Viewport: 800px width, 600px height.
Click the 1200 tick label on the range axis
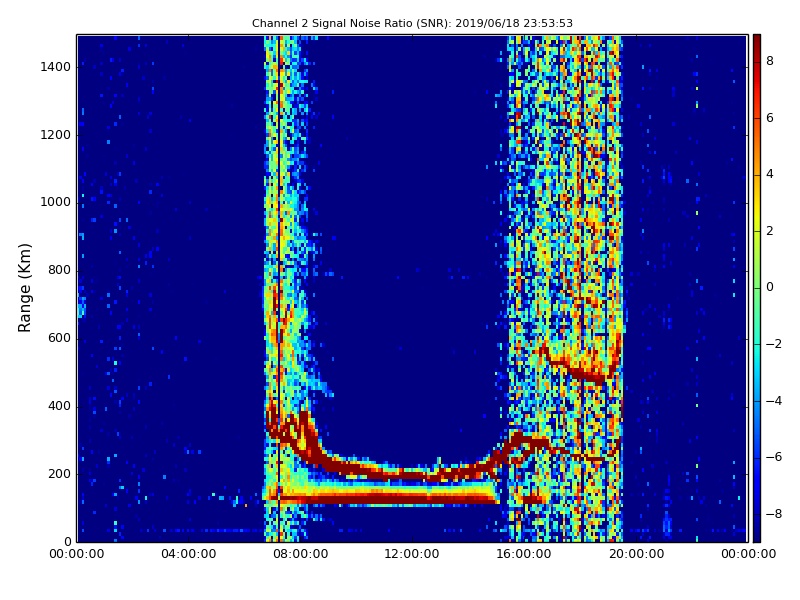coord(55,135)
